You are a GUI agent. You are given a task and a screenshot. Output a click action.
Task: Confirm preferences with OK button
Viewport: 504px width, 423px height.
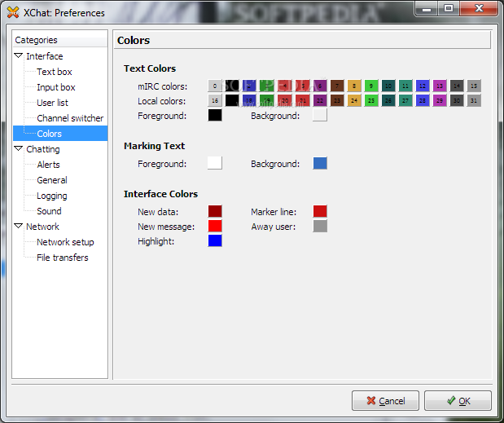click(458, 400)
